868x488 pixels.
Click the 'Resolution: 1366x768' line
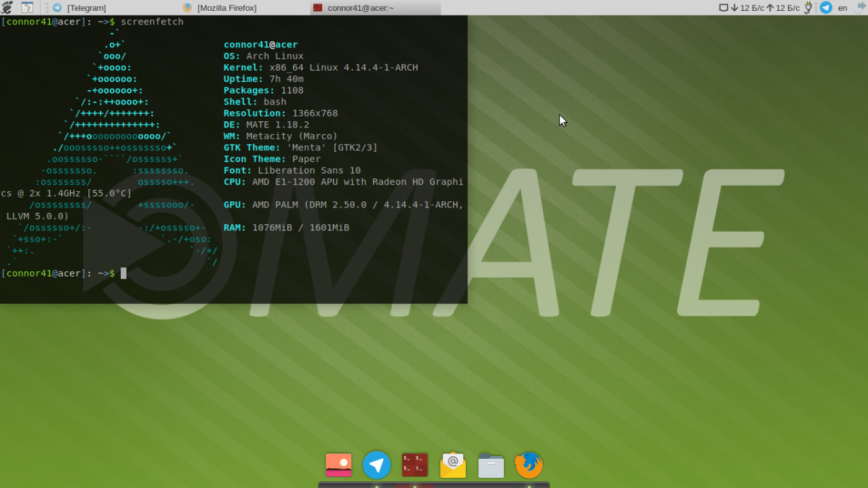(281, 113)
